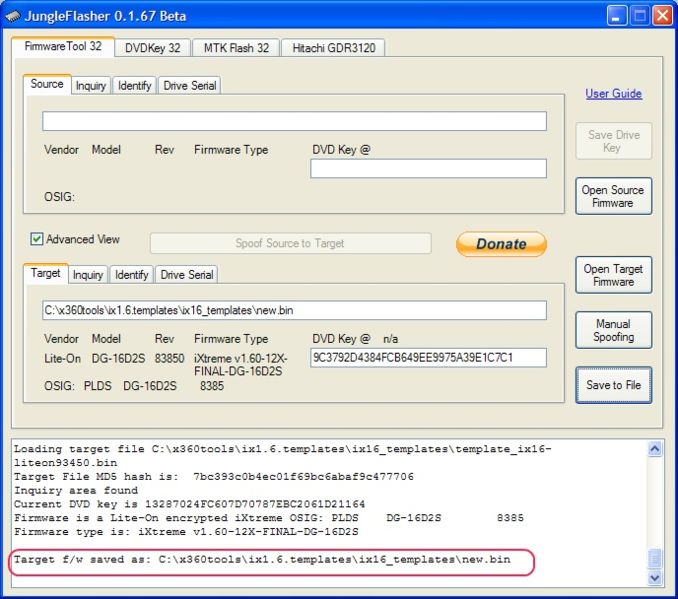The height and width of the screenshot is (599, 678).
Task: Click the source DVD Key field
Action: pyautogui.click(x=429, y=168)
